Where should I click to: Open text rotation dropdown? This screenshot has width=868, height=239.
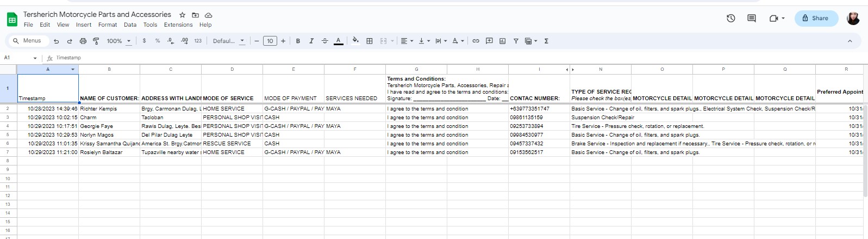tap(458, 41)
